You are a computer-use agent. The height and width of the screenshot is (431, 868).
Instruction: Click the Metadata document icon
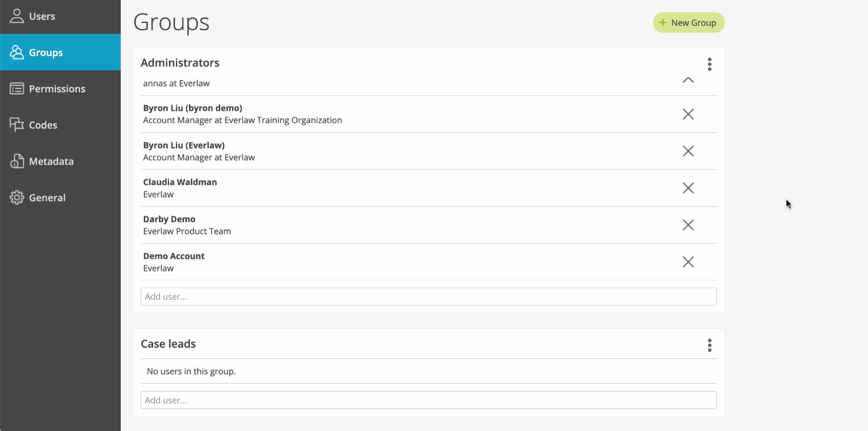tap(17, 161)
